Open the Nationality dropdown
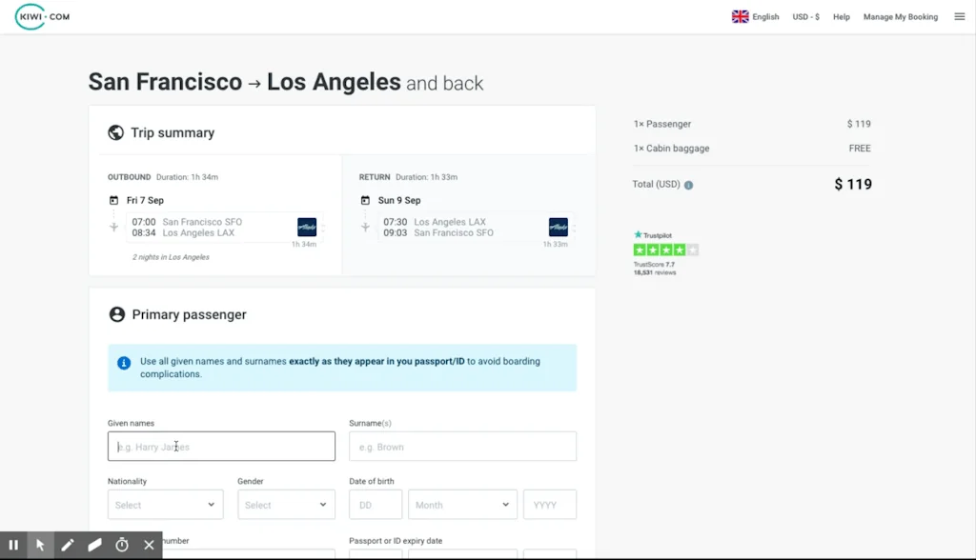The image size is (976, 560). [x=165, y=504]
